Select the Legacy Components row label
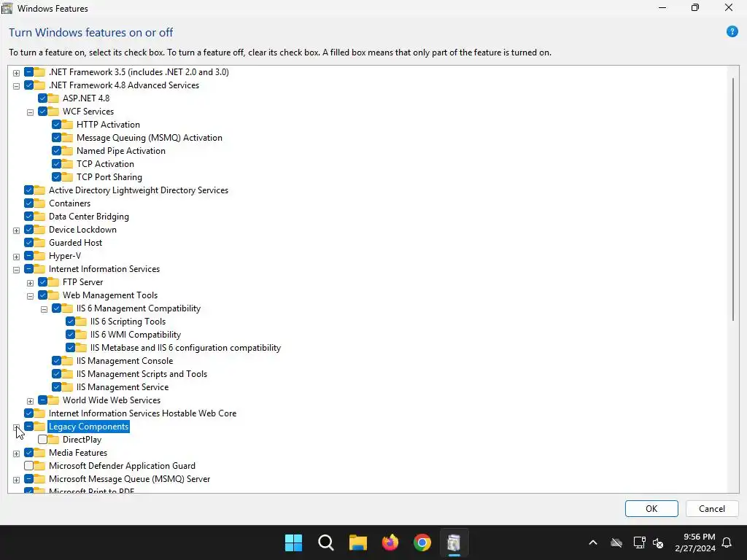The height and width of the screenshot is (560, 747). (x=88, y=427)
